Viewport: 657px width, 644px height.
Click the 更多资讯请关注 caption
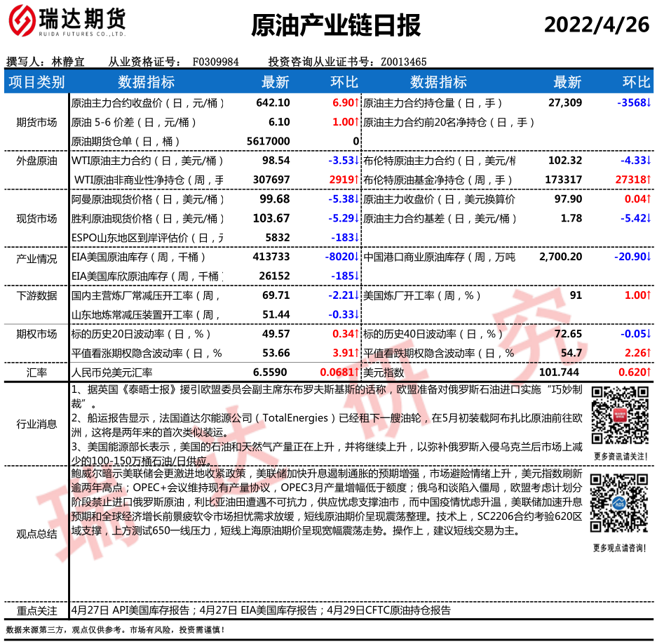[620, 456]
